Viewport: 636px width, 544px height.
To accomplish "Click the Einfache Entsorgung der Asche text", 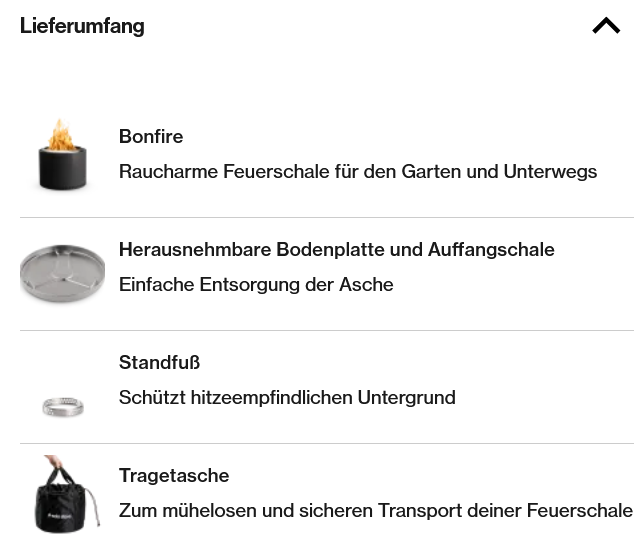I will click(x=256, y=284).
